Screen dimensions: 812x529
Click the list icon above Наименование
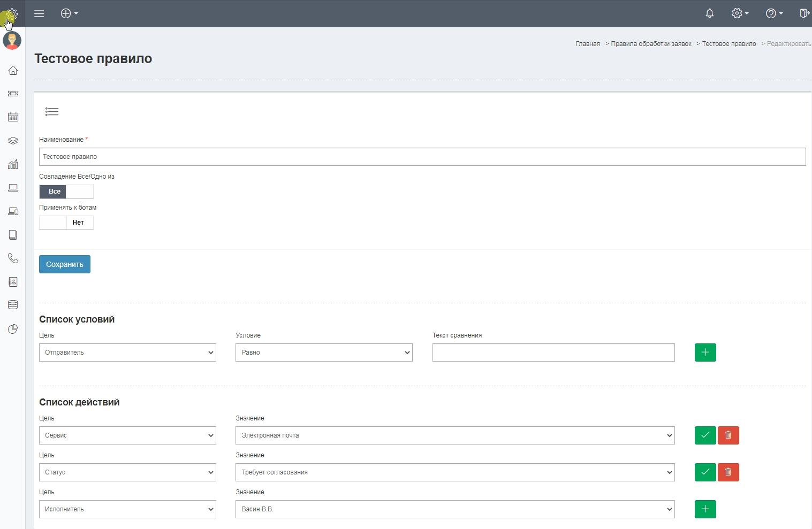point(52,112)
